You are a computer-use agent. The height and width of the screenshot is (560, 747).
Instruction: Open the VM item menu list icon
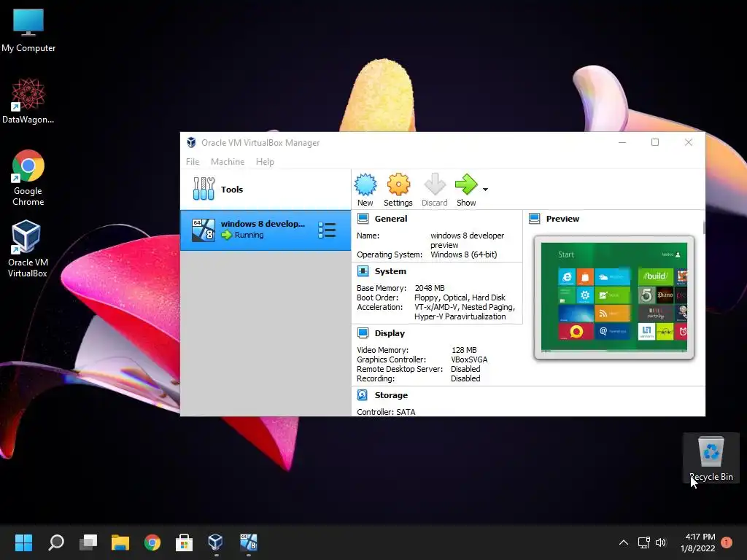(x=327, y=230)
